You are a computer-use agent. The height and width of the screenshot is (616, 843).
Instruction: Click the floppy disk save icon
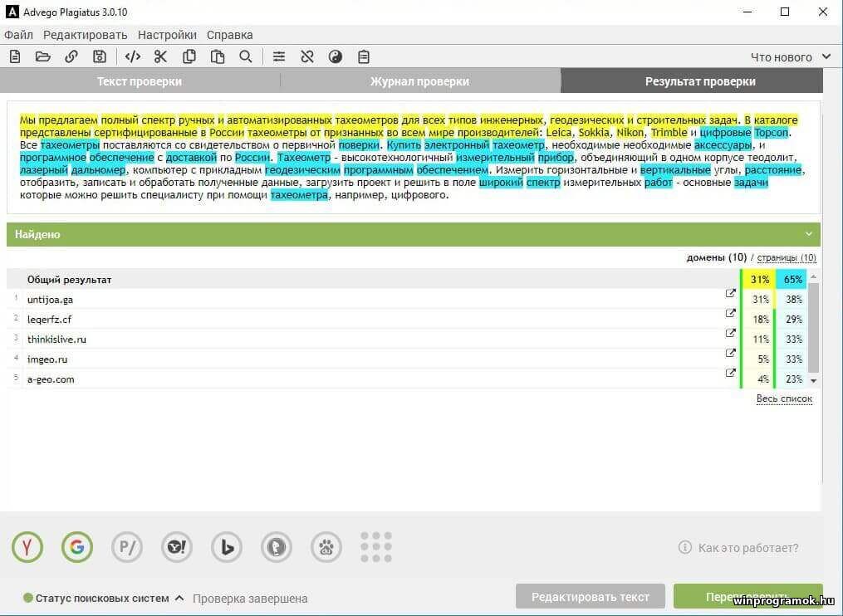pos(100,56)
